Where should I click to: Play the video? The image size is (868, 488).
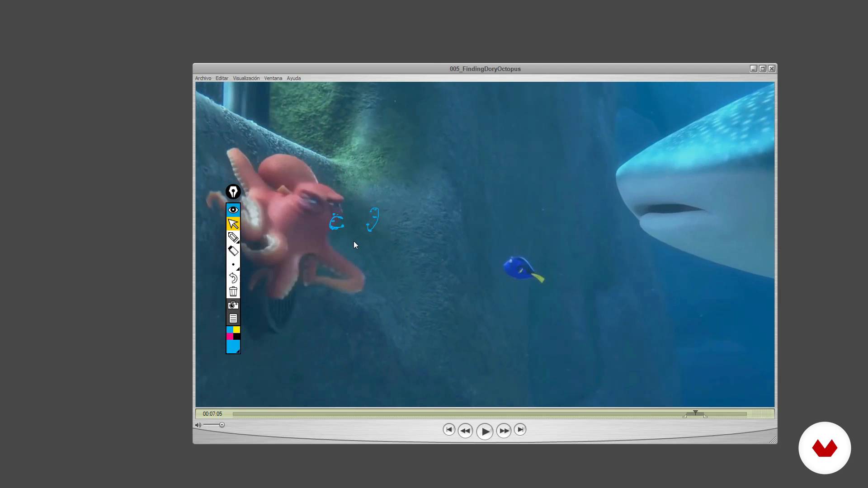485,432
